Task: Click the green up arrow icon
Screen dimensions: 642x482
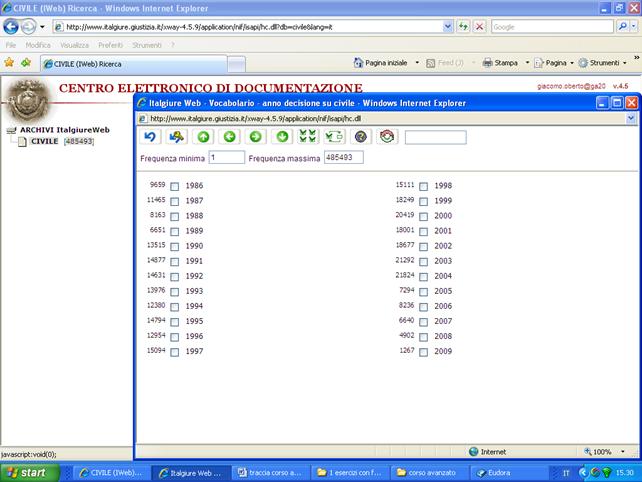Action: [x=203, y=137]
